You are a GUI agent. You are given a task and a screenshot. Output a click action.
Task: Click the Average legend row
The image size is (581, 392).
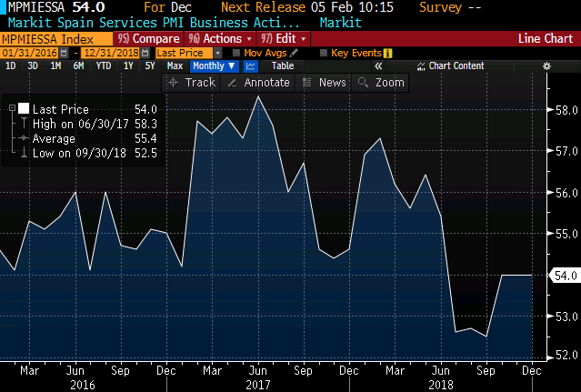88,138
